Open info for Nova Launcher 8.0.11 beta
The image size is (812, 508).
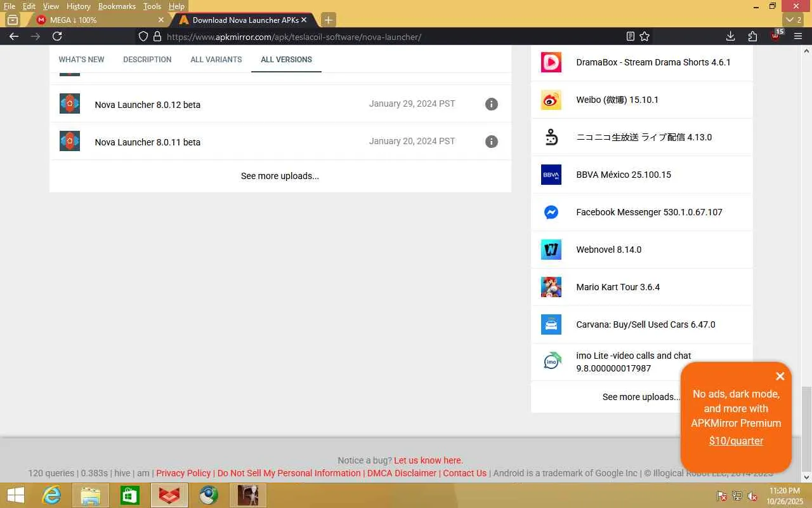coord(492,142)
